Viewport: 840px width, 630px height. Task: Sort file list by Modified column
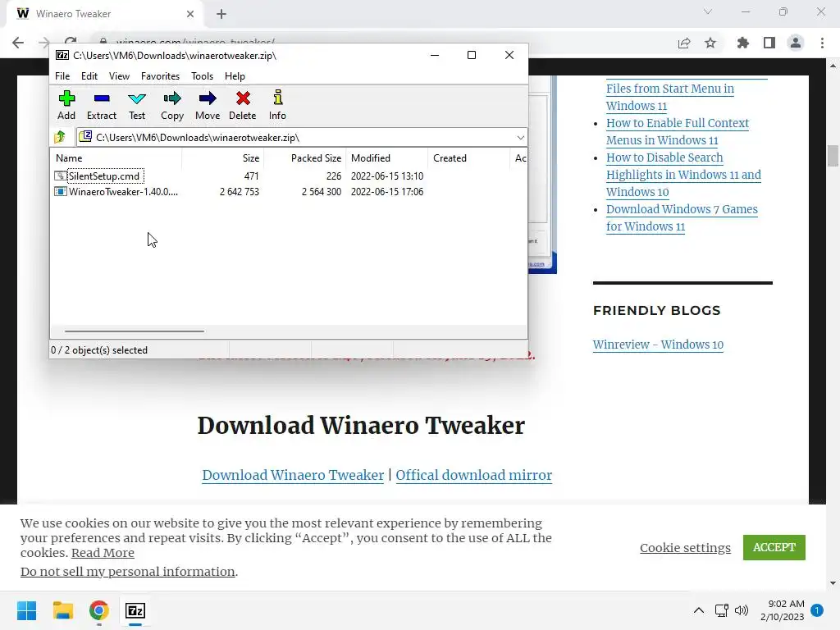coord(387,158)
